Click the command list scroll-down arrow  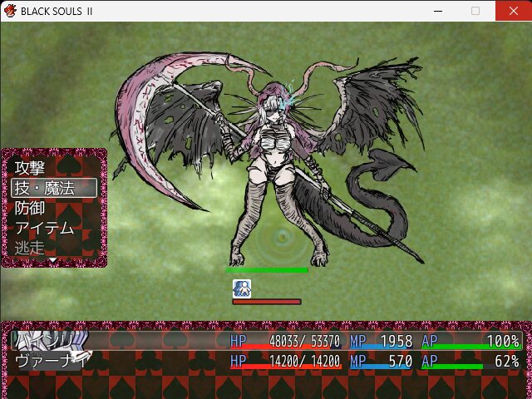pyautogui.click(x=53, y=260)
